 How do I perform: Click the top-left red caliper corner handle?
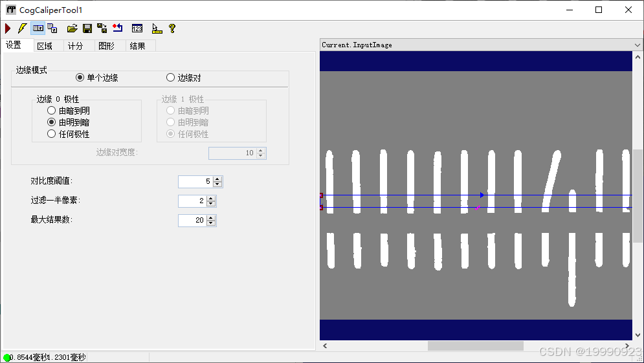pyautogui.click(x=321, y=195)
